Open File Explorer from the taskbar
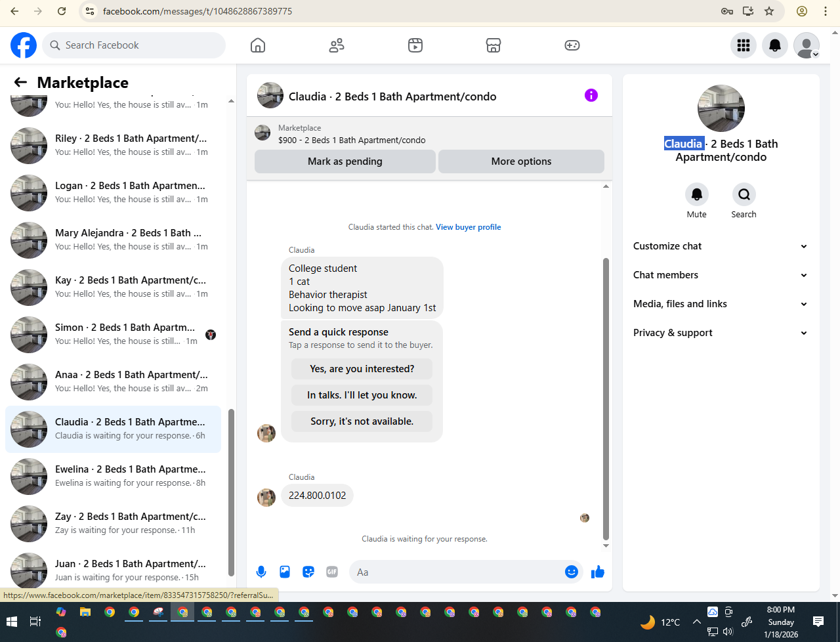Image resolution: width=840 pixels, height=642 pixels. click(x=85, y=612)
